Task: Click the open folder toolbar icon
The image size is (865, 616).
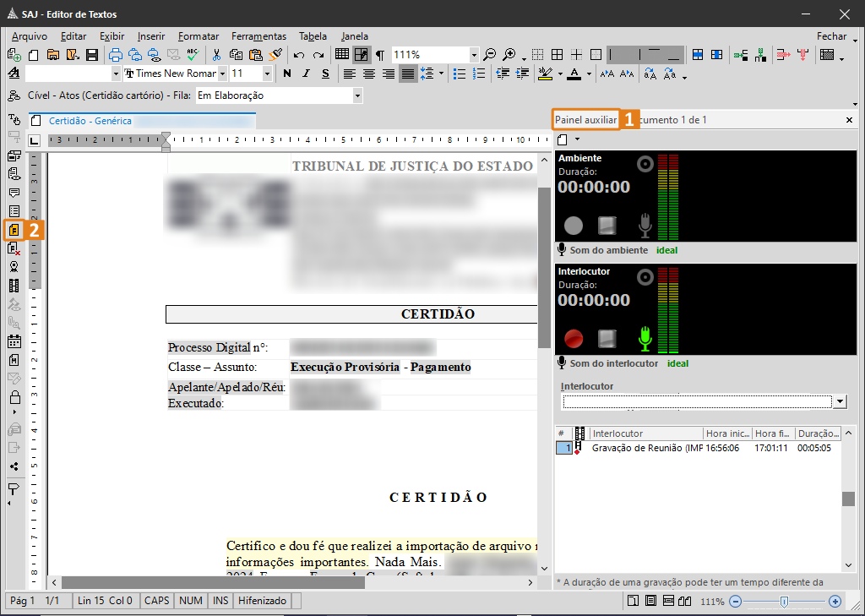Action: (x=53, y=55)
